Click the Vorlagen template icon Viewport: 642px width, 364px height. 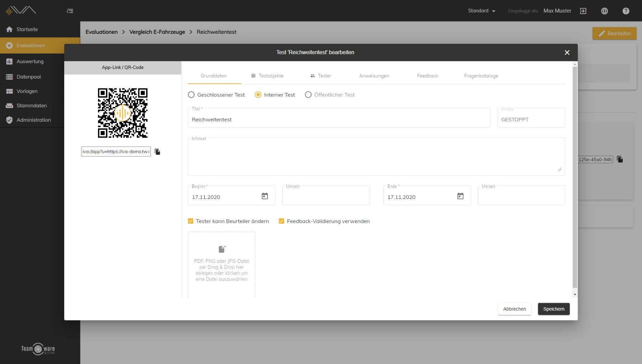click(x=9, y=91)
